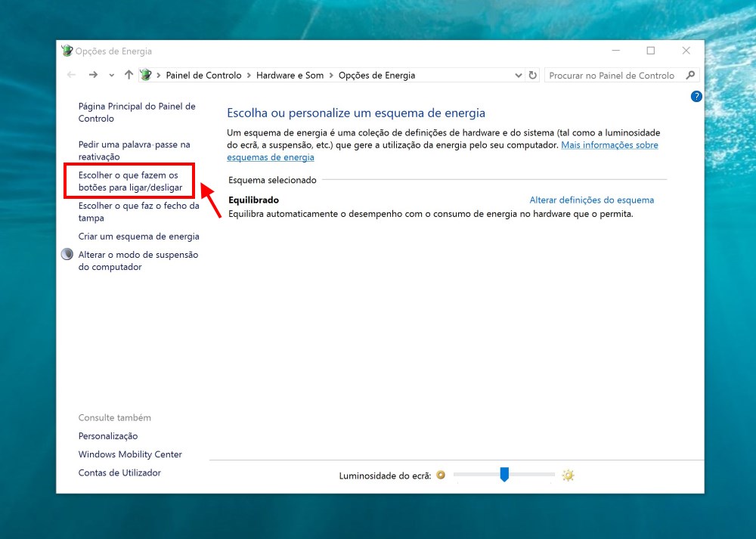Click the Up one level arrow
This screenshot has width=756, height=539.
pos(129,75)
